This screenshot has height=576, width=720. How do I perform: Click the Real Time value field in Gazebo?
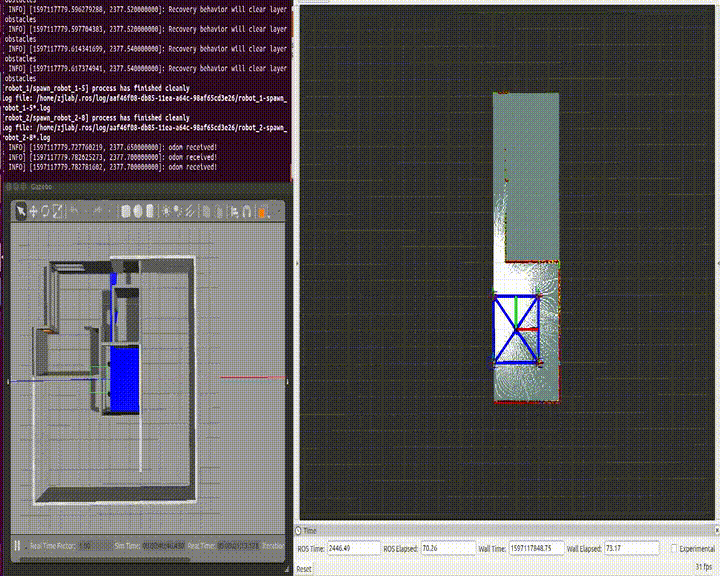pos(238,546)
